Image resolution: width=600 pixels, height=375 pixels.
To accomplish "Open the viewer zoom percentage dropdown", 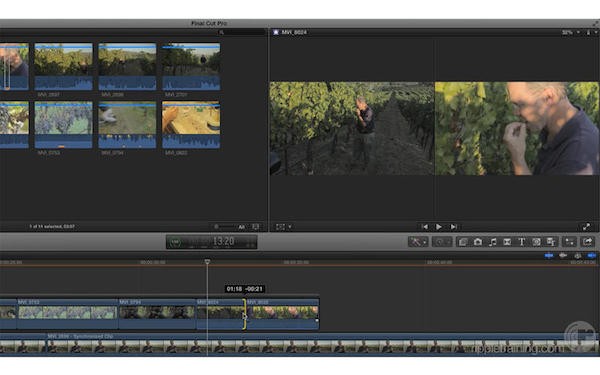I will 571,33.
